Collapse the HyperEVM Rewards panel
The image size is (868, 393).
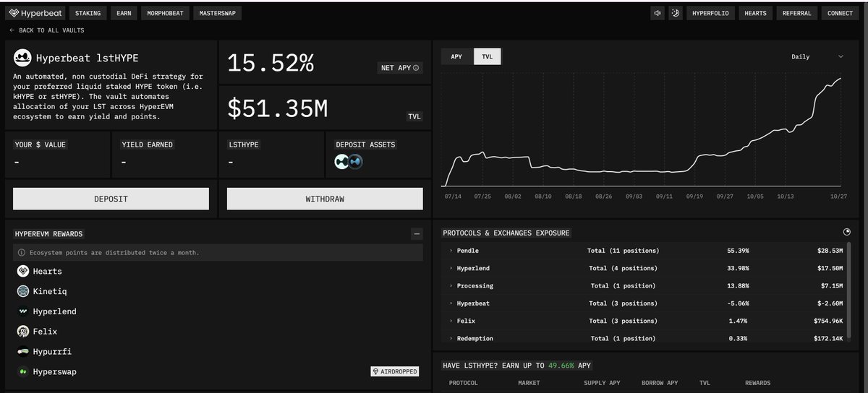[x=416, y=233]
